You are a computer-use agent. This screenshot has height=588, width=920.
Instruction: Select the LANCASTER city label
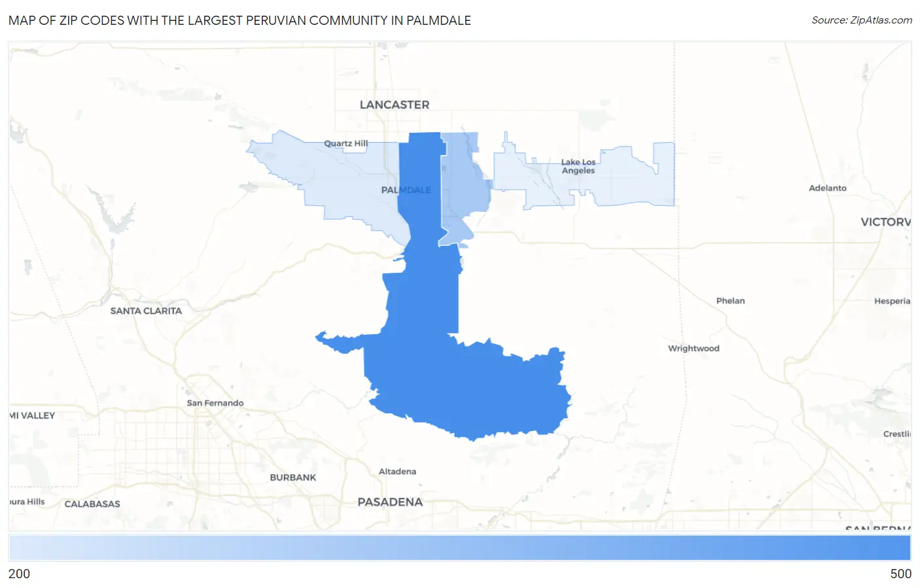395,105
